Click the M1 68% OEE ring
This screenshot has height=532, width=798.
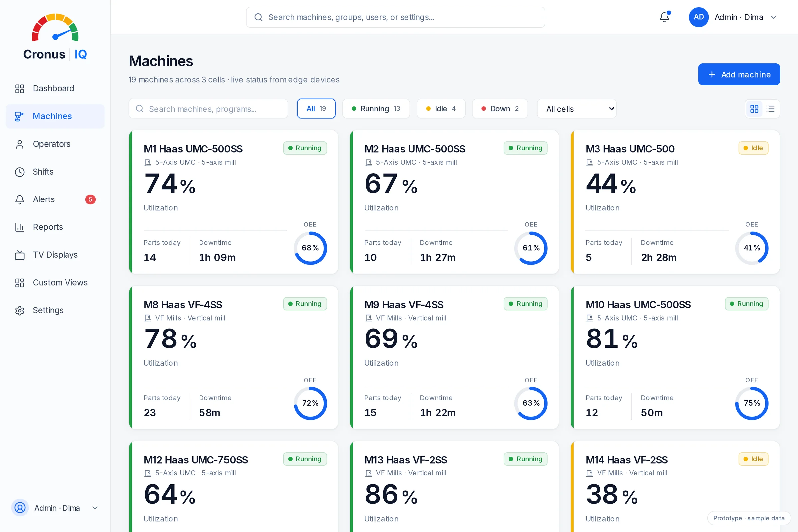pyautogui.click(x=310, y=248)
